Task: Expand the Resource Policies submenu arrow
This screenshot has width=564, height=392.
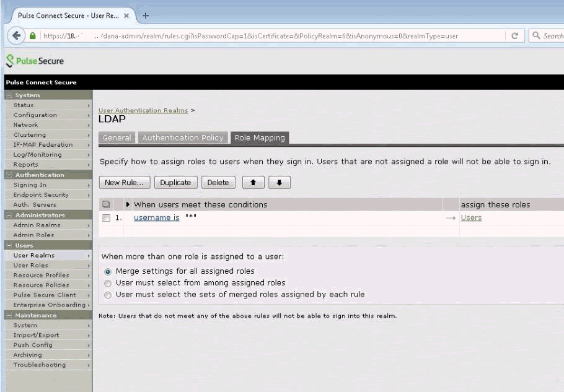Action: tap(89, 285)
